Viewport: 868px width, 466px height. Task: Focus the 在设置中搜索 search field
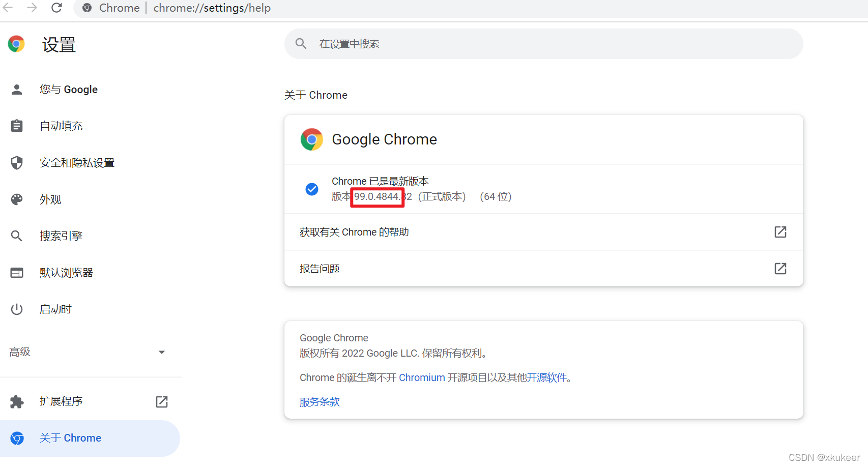click(x=543, y=44)
